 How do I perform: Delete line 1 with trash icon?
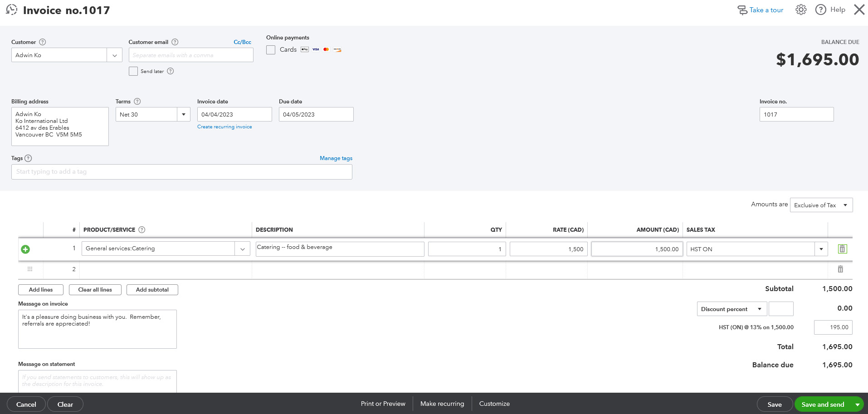(x=842, y=249)
